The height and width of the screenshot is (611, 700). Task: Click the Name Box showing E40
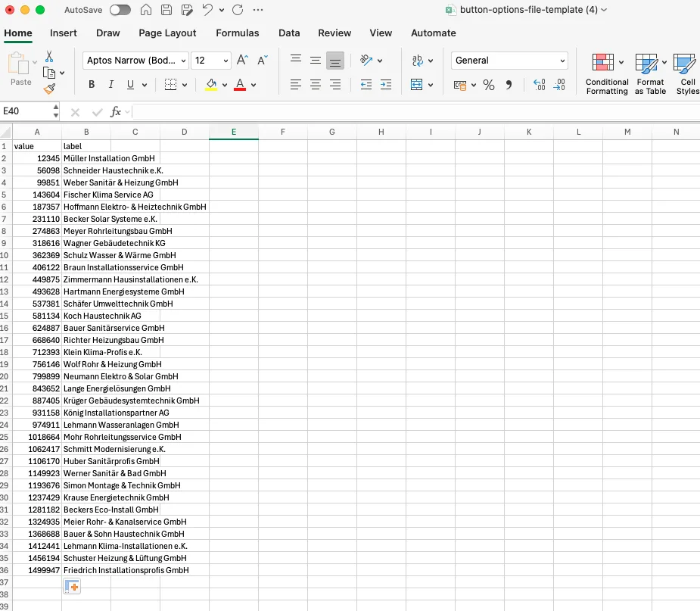point(26,111)
